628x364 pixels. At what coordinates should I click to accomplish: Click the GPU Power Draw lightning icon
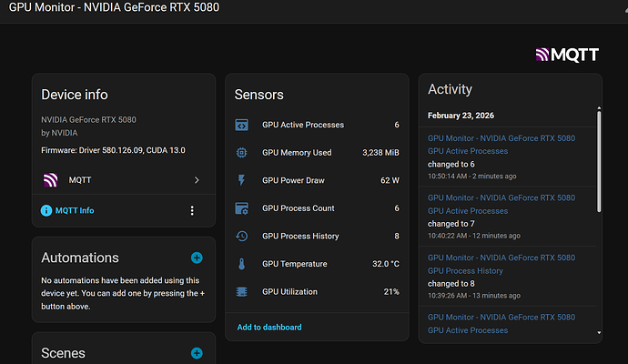coord(241,180)
